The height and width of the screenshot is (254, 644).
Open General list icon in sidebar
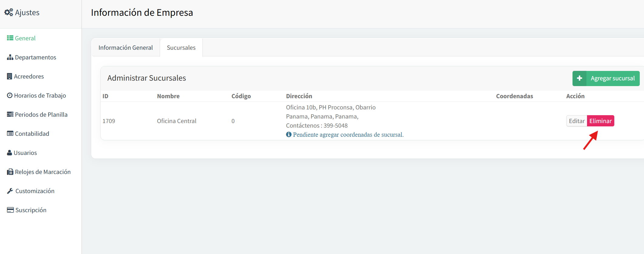point(10,38)
